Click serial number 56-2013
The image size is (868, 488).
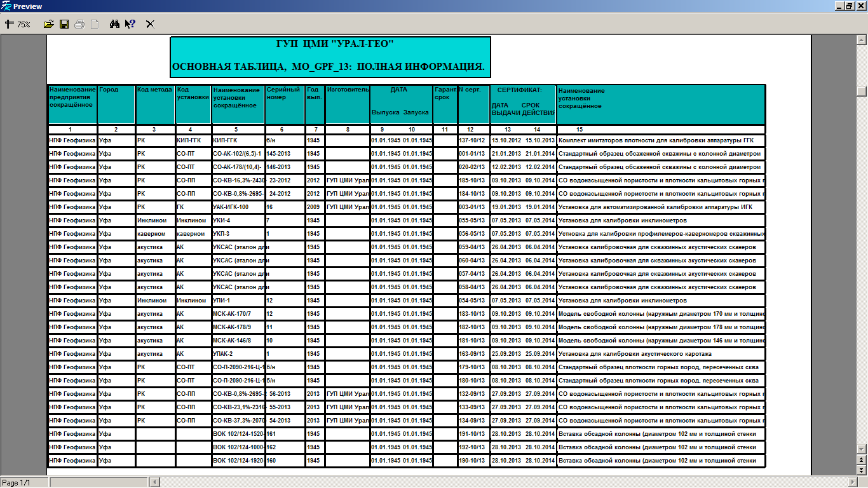280,394
